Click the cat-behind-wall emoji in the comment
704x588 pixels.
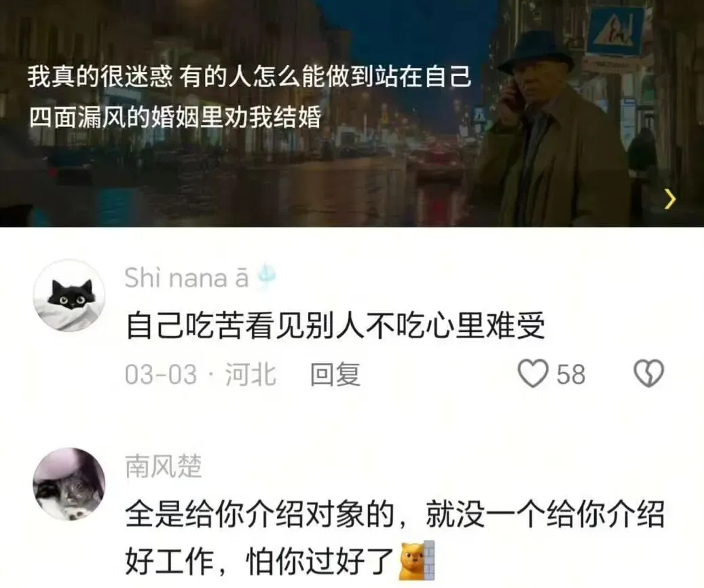tap(417, 560)
